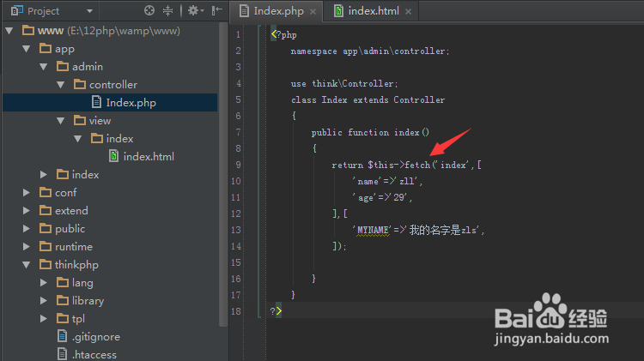Click the Index.php file icon in tree

(x=96, y=102)
